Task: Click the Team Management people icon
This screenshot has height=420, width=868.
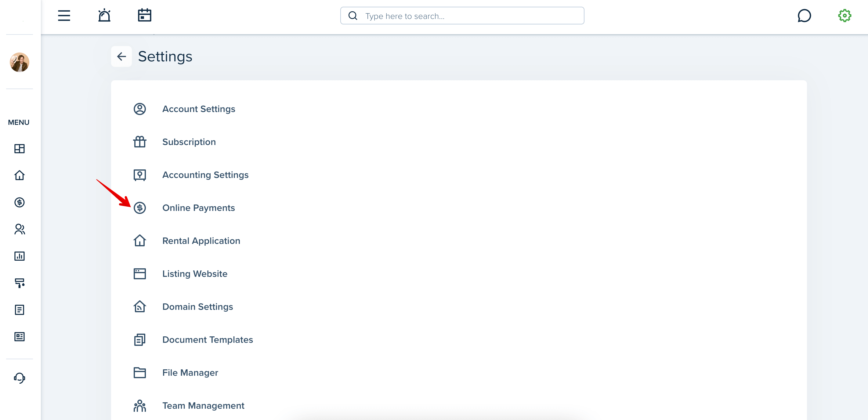Action: pos(139,406)
